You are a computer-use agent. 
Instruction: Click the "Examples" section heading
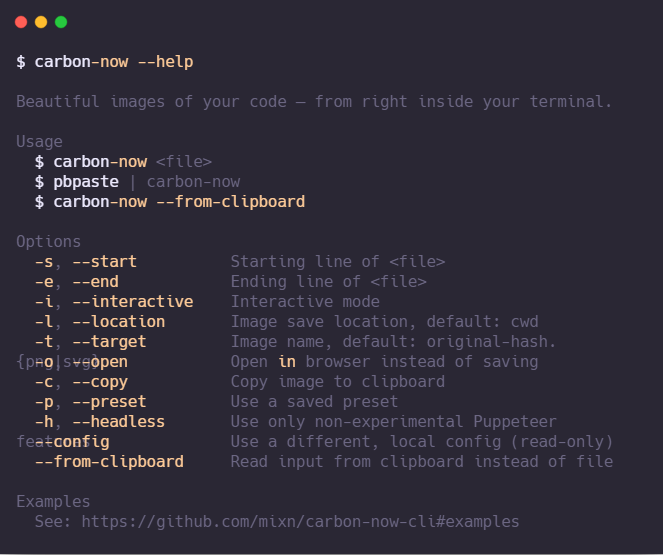coord(54,502)
